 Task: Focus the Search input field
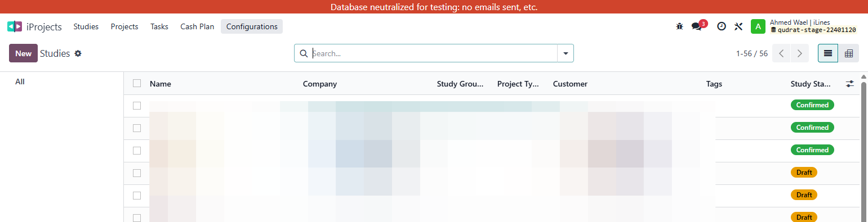pyautogui.click(x=433, y=53)
